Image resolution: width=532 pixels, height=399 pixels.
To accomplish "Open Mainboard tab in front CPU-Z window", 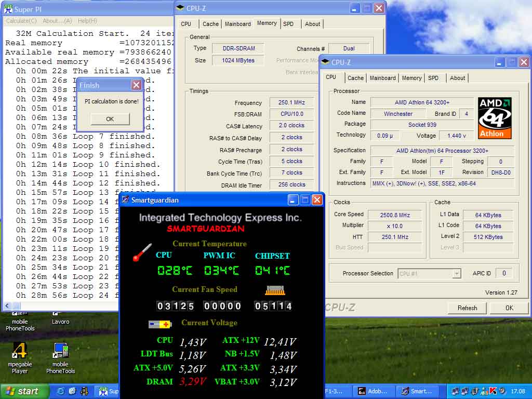I will coord(382,78).
